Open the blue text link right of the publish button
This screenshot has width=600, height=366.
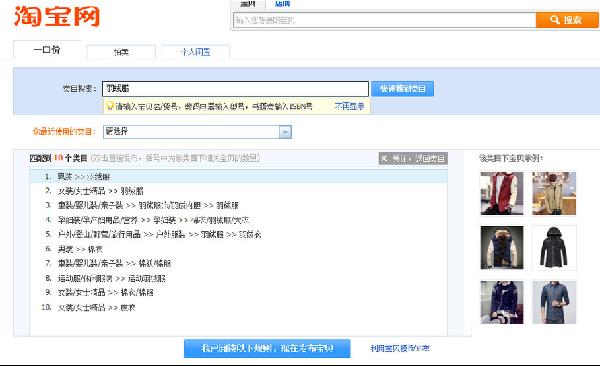[x=400, y=348]
